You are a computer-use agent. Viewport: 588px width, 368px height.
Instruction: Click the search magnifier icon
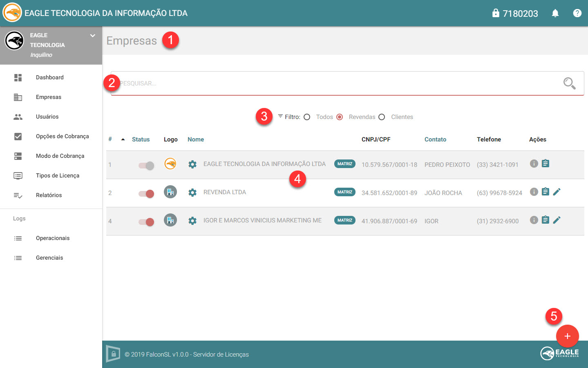click(x=569, y=83)
